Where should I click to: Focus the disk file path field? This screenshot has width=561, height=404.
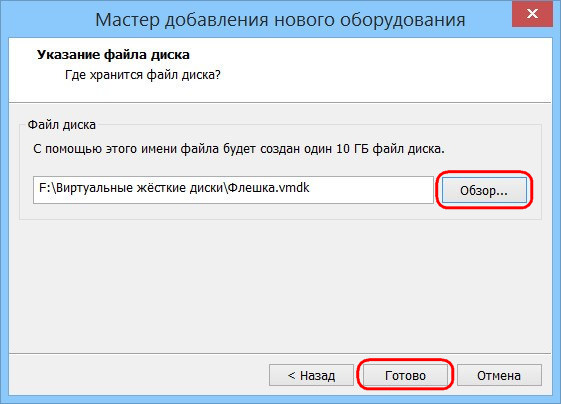[x=233, y=190]
